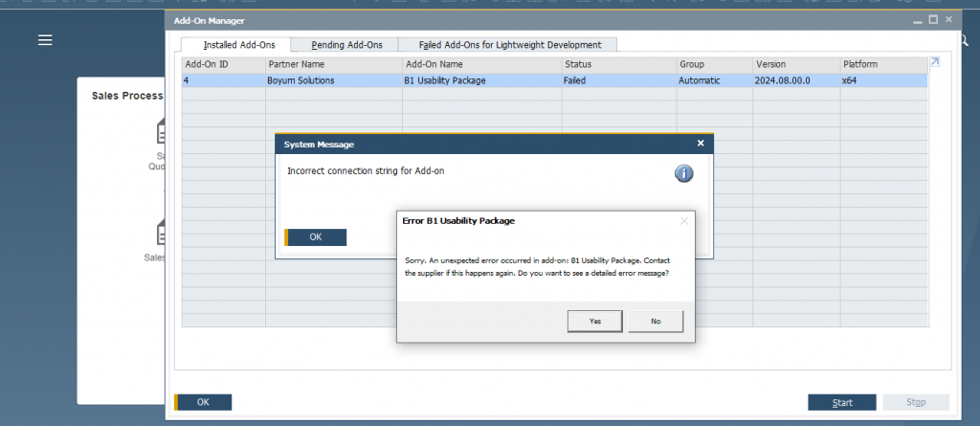Image resolution: width=980 pixels, height=426 pixels.
Task: Close the Add-On Manager window
Action: (x=948, y=20)
